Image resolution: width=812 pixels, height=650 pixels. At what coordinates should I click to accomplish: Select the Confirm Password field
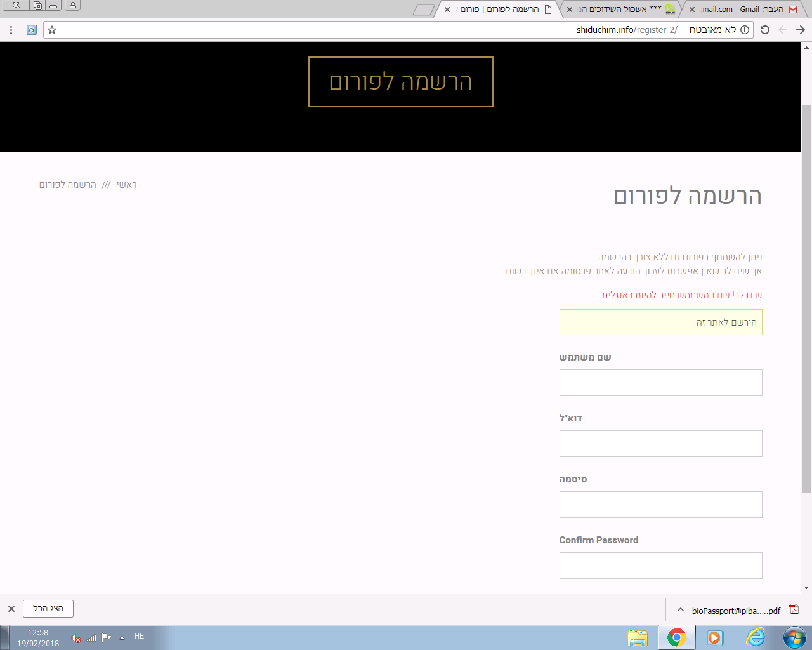click(661, 566)
